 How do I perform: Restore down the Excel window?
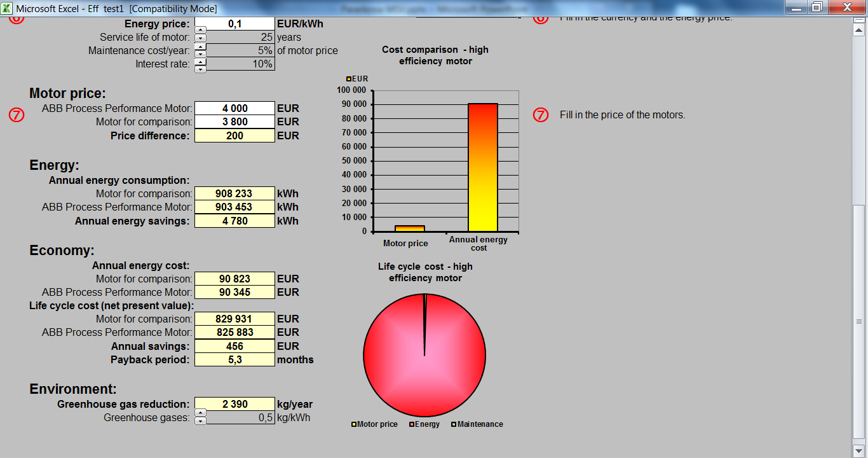click(x=818, y=7)
